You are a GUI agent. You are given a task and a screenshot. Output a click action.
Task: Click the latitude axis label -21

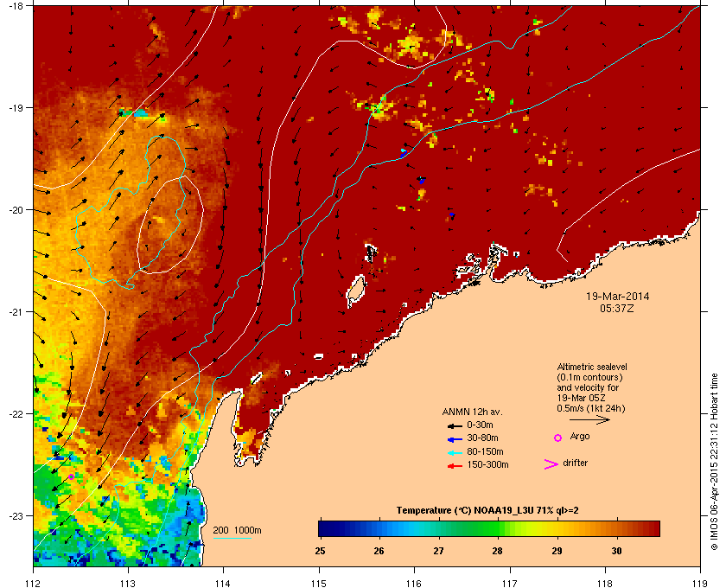16,311
